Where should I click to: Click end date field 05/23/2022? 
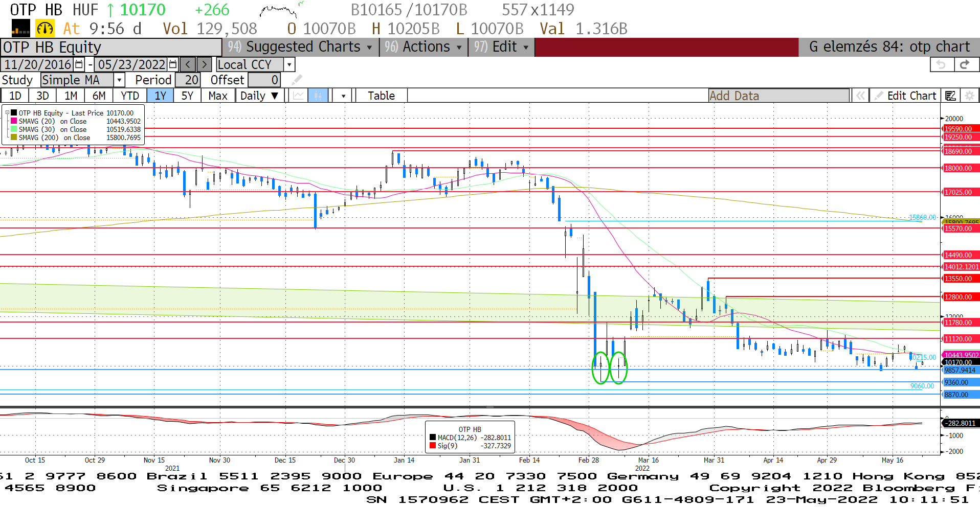click(131, 64)
